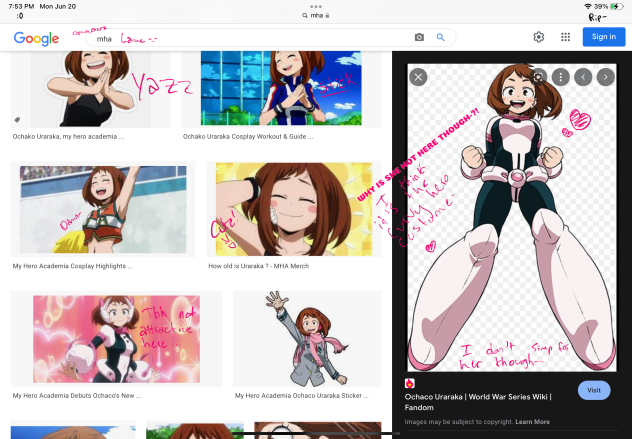632x439 pixels.
Task: Click the blue magnifier search icon
Action: tap(441, 37)
